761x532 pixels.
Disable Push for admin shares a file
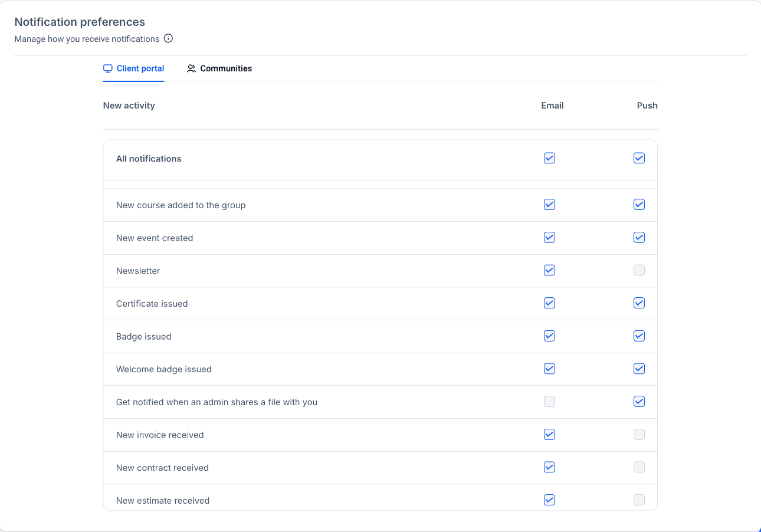click(x=639, y=402)
